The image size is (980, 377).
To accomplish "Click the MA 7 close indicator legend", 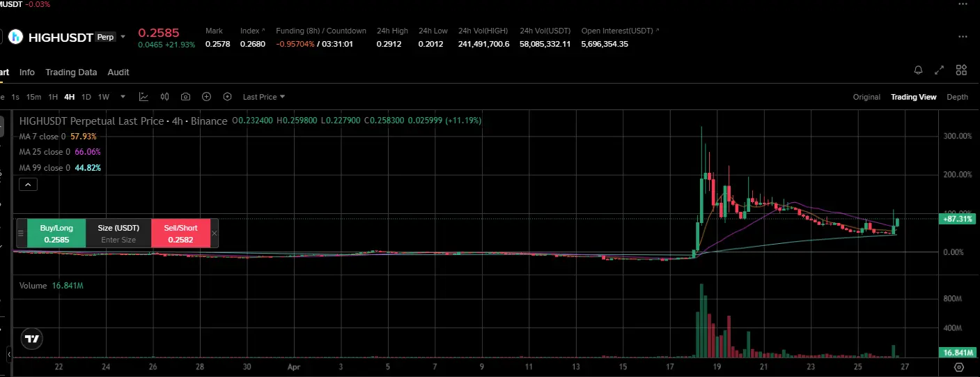I will pos(58,137).
